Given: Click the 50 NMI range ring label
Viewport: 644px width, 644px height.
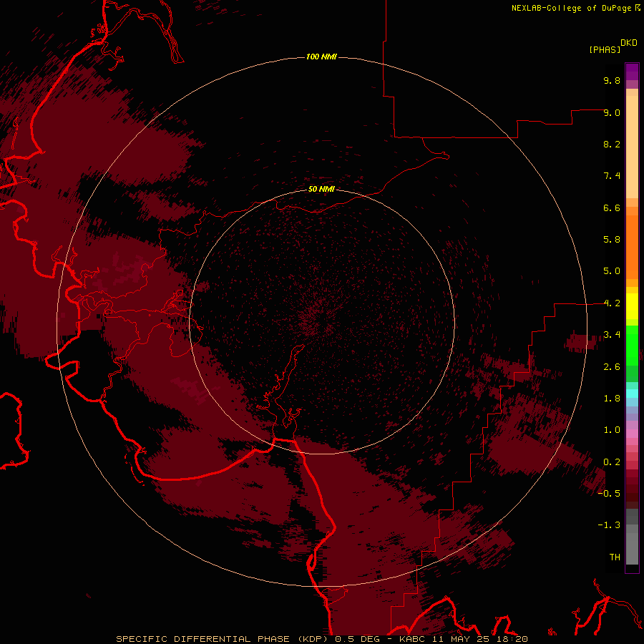Looking at the screenshot, I should tap(321, 189).
